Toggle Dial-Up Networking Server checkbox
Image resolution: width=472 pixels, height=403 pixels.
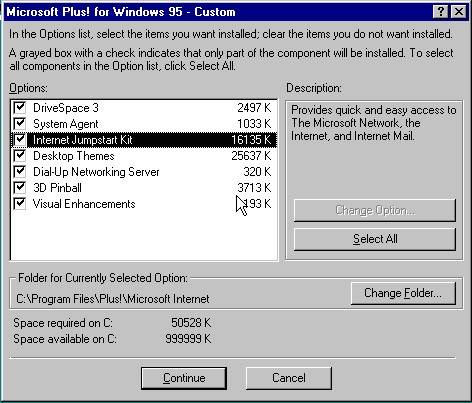pos(20,171)
